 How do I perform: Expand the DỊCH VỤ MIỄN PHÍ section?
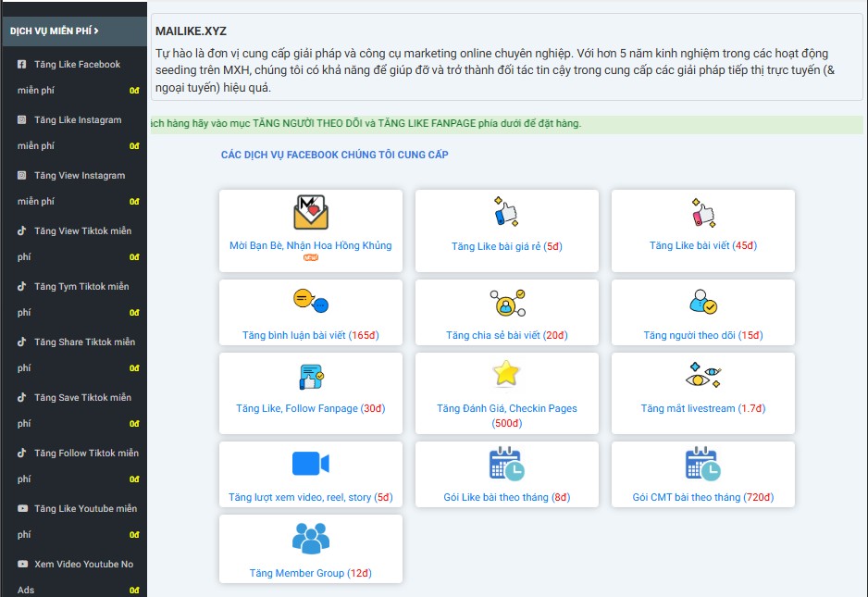(x=74, y=31)
